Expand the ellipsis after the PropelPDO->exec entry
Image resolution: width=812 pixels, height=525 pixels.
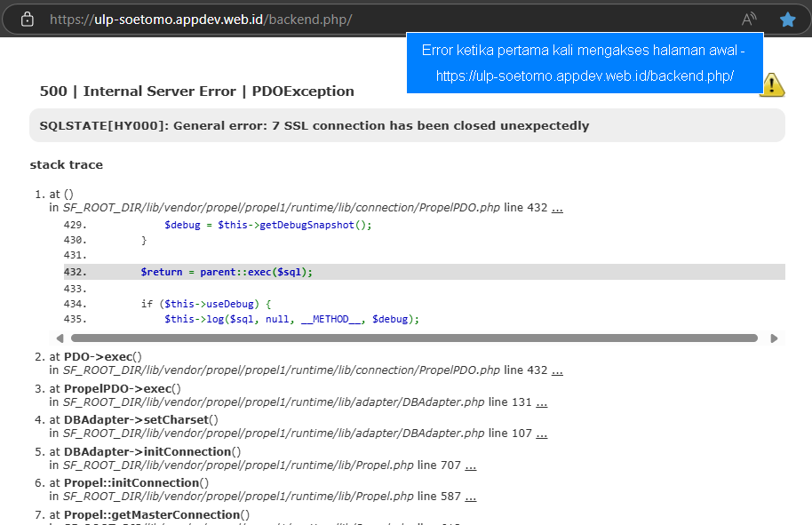(x=541, y=402)
